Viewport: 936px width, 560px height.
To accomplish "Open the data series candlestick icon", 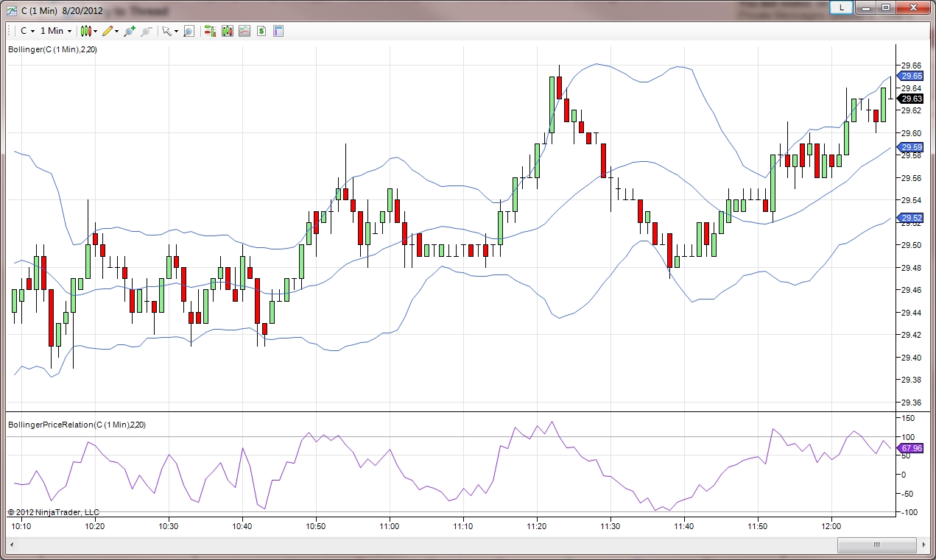I will coord(227,31).
